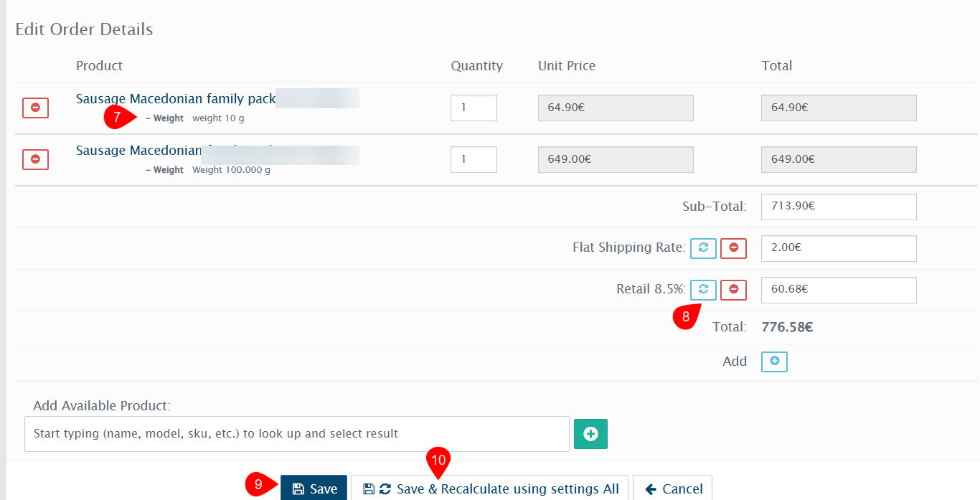Edit the Sub-Total amount field
980x500 pixels.
838,207
